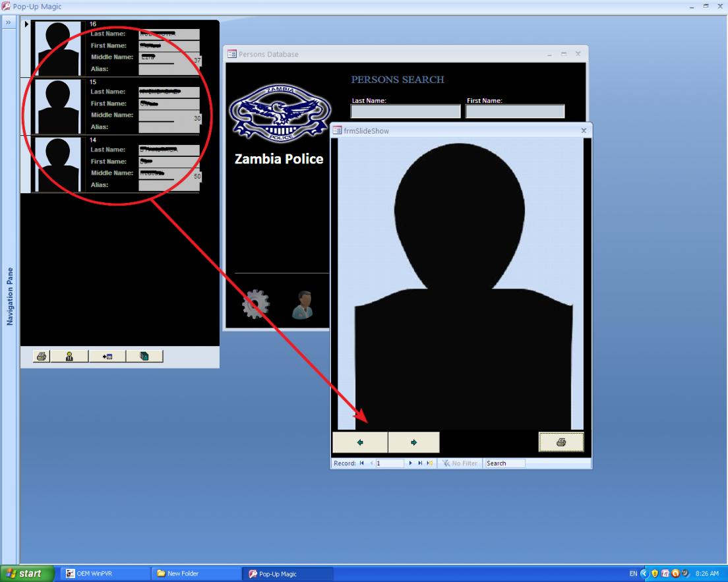Click the Search box in the record navigator
The height and width of the screenshot is (582, 728).
pyautogui.click(x=504, y=463)
